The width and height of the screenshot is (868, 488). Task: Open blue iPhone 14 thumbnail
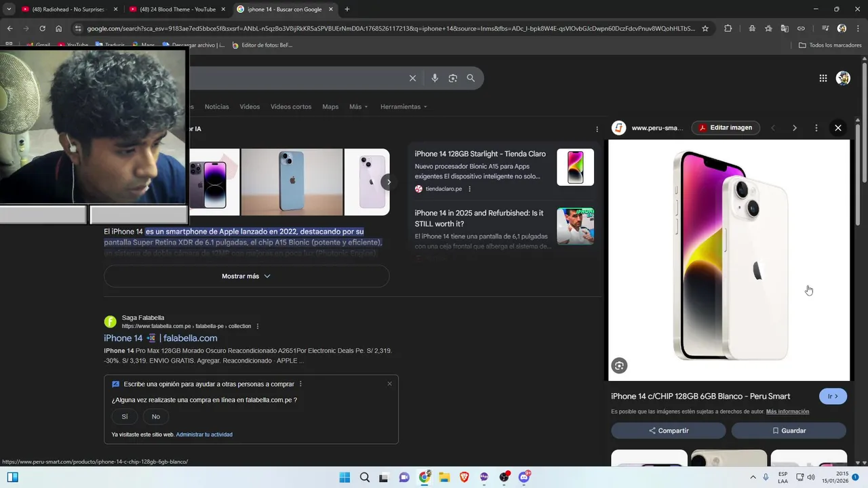click(x=292, y=182)
